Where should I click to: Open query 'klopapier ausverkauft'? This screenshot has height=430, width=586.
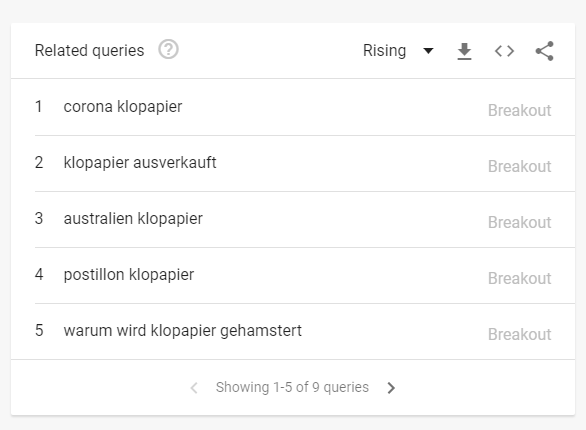(x=140, y=163)
